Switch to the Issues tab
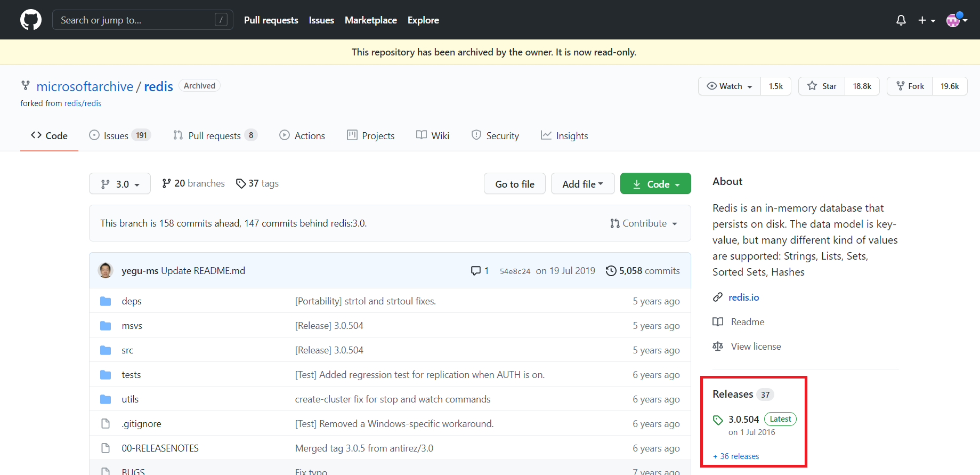 click(x=120, y=135)
